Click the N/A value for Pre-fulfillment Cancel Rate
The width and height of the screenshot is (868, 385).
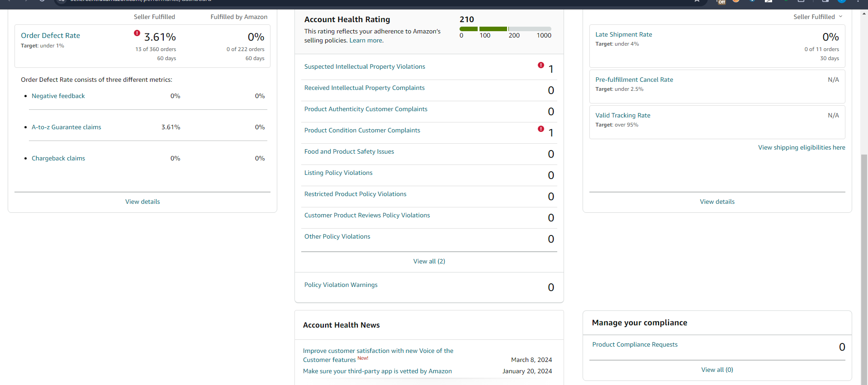(x=834, y=80)
